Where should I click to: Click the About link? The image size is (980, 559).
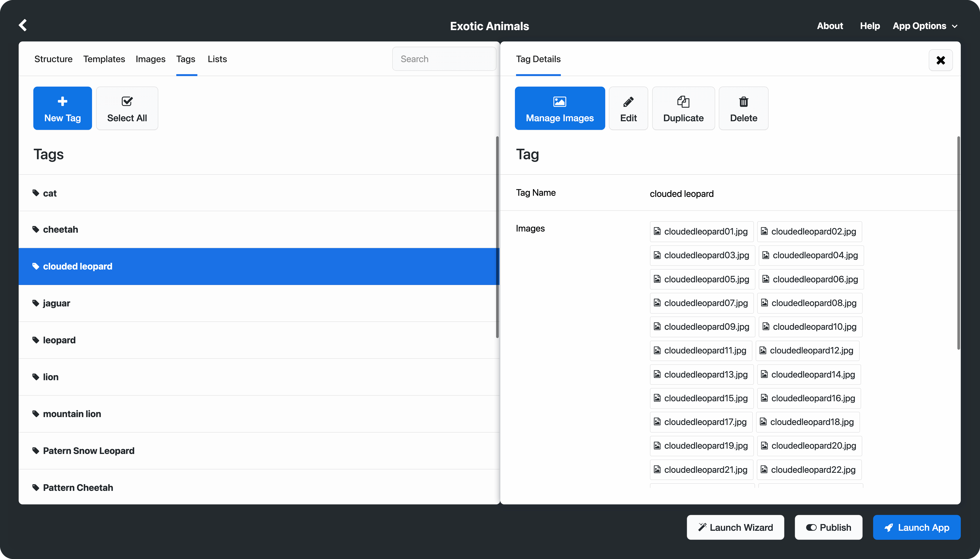pos(830,26)
